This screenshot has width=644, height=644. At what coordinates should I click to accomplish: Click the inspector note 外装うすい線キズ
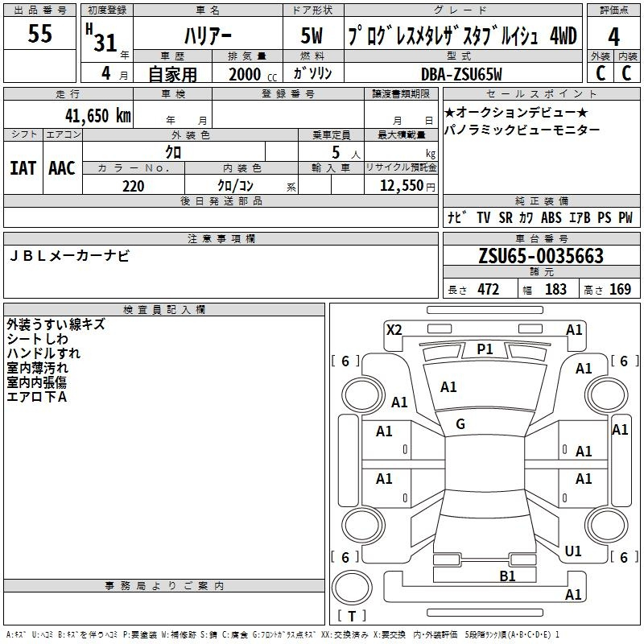56,324
